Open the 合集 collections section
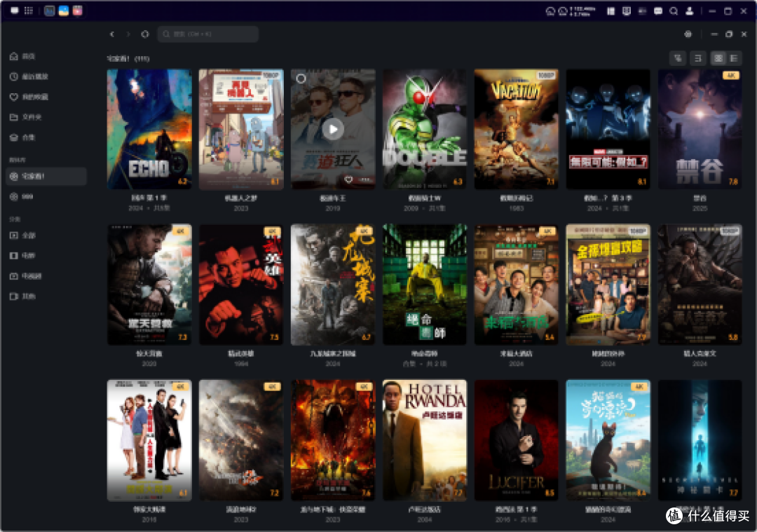Image resolution: width=757 pixels, height=532 pixels. (46, 137)
